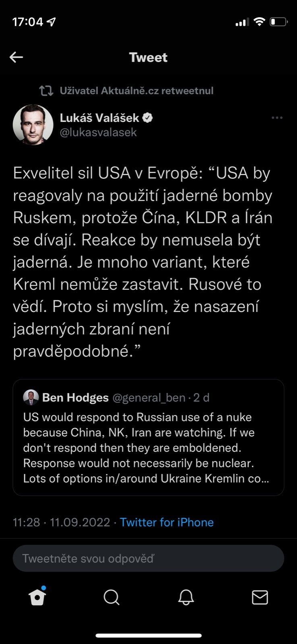
Task: Open the three-dot tweet options menu
Action: tap(277, 118)
